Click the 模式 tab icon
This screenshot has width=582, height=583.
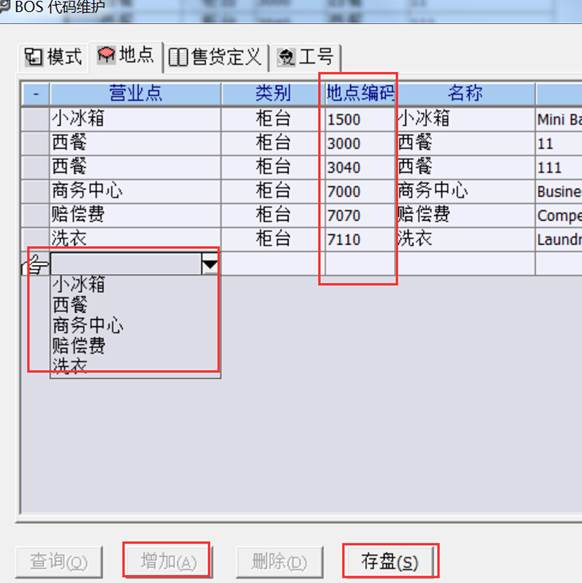coord(34,57)
